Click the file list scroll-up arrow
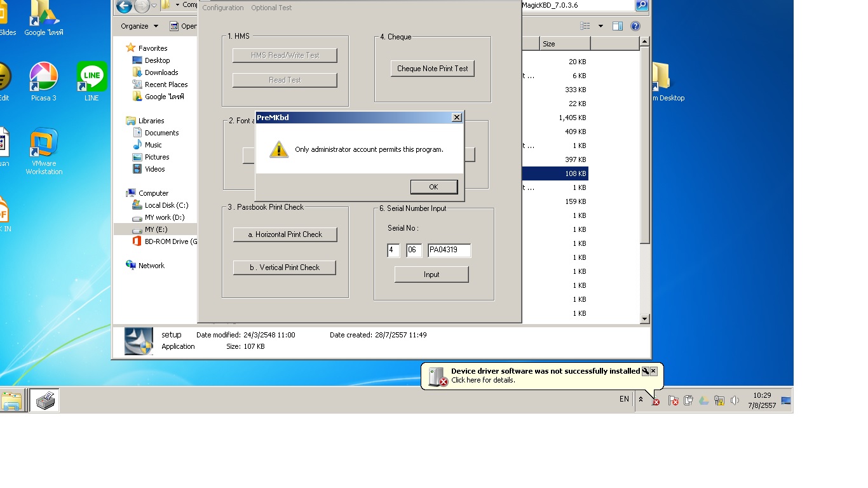The width and height of the screenshot is (868, 488). [x=644, y=41]
